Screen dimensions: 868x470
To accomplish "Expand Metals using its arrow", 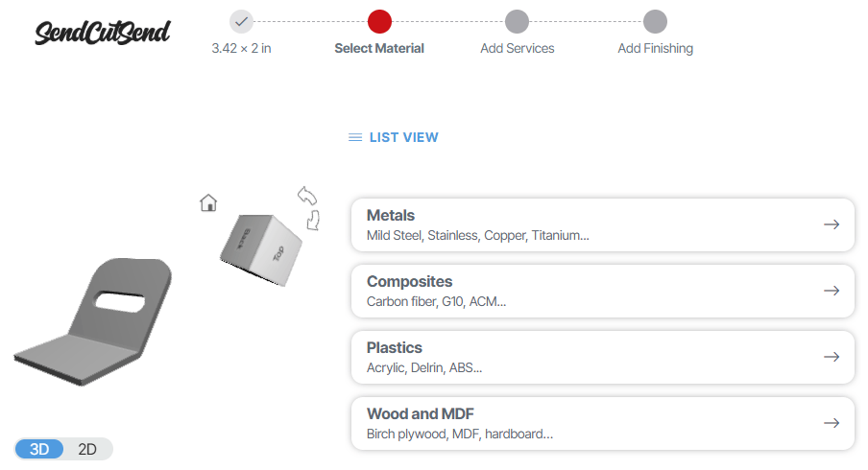I will tap(832, 224).
